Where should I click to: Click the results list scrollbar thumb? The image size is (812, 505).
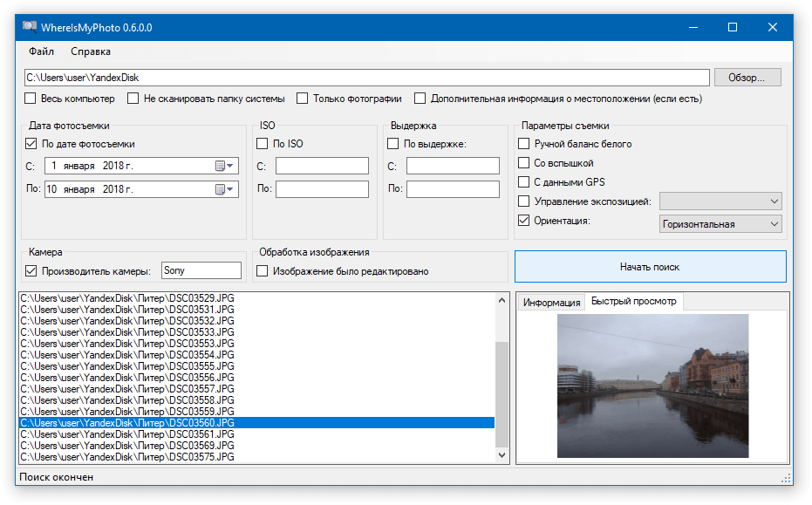pos(502,392)
